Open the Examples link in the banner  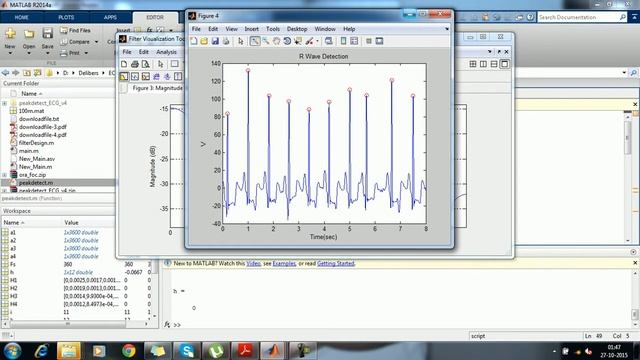[x=284, y=264]
